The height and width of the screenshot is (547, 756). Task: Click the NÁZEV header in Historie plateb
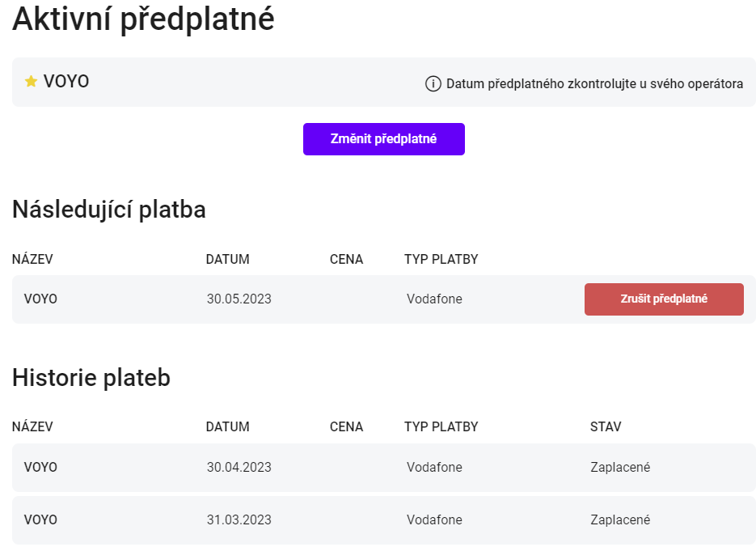pyautogui.click(x=32, y=427)
